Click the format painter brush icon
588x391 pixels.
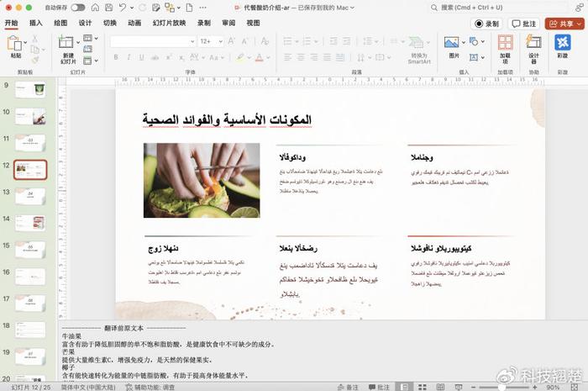35,60
